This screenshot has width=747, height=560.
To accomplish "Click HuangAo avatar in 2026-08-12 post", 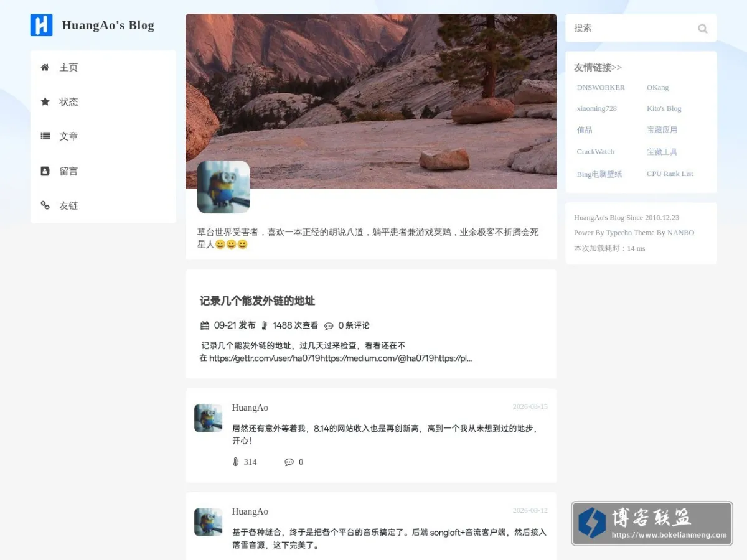I will tap(208, 522).
